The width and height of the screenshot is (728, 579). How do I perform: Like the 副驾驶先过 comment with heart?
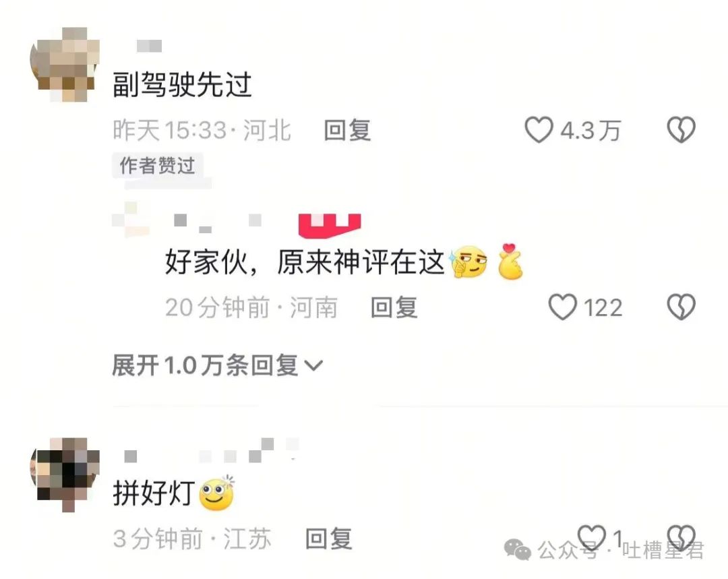[x=539, y=129]
